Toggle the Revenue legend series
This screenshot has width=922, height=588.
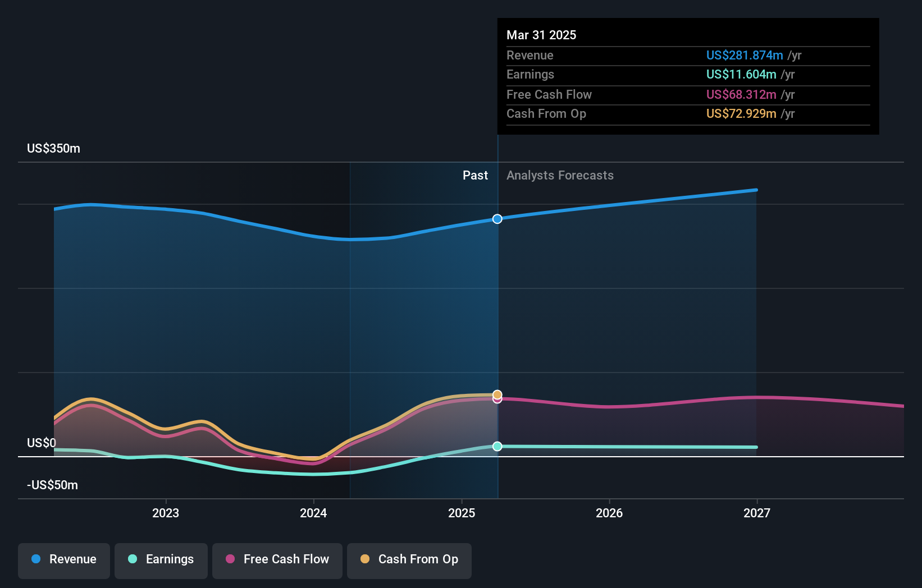pos(64,561)
